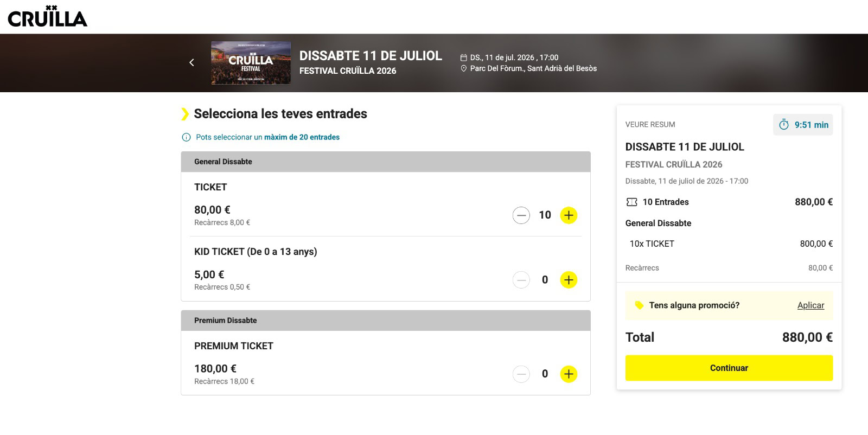868x435 pixels.
Task: Increase general TICKET quantity with plus button
Action: (569, 215)
